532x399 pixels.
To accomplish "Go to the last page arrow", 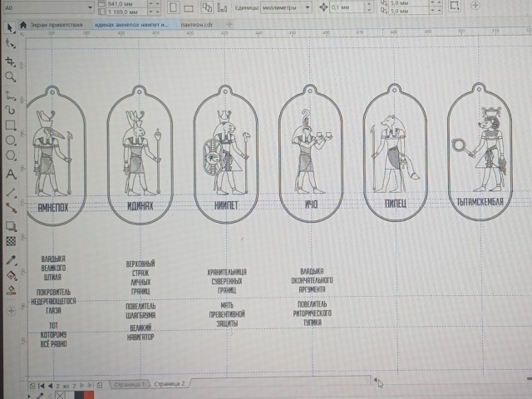I will coord(91,386).
